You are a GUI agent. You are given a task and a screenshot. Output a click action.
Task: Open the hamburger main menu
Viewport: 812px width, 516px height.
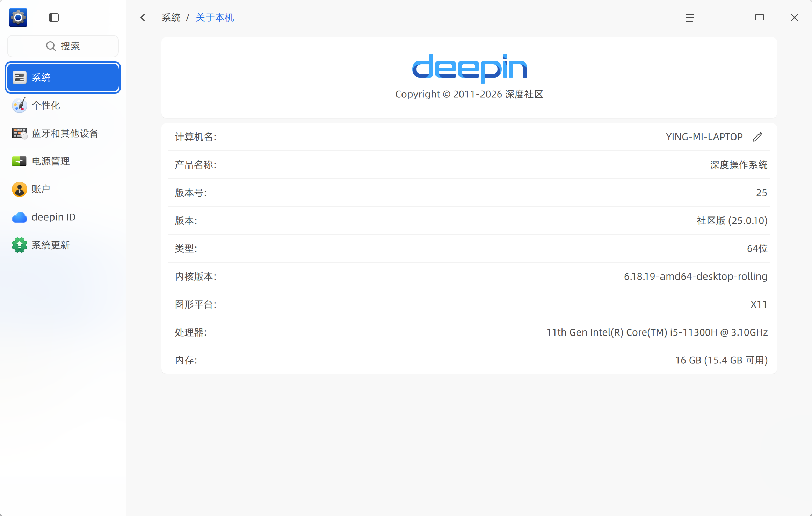tap(689, 17)
